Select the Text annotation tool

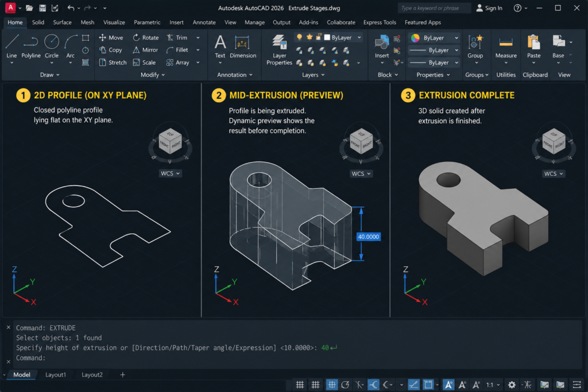220,46
